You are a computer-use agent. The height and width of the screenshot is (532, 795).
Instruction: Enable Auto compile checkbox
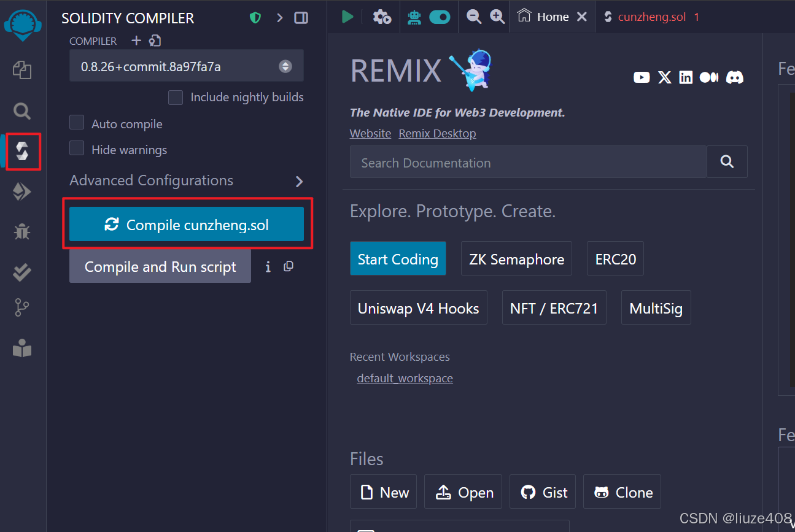(x=77, y=123)
